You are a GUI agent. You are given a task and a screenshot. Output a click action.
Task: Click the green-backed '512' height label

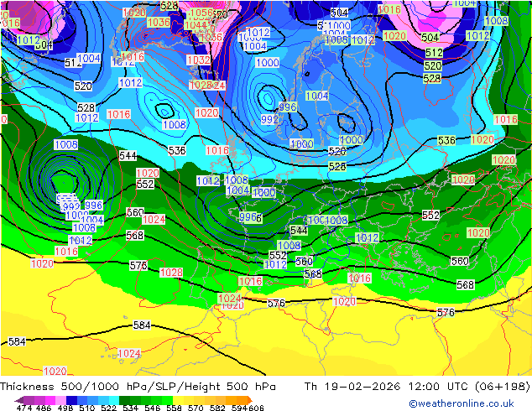[434, 53]
